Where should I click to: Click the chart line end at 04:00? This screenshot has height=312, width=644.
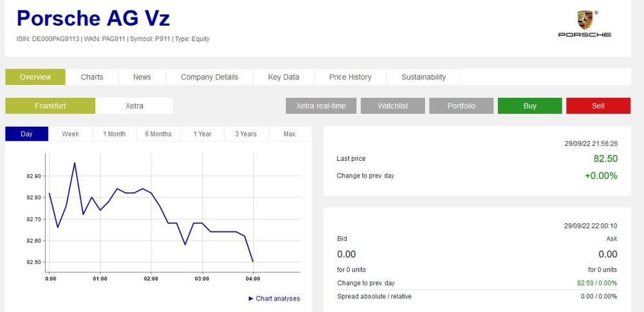(253, 261)
